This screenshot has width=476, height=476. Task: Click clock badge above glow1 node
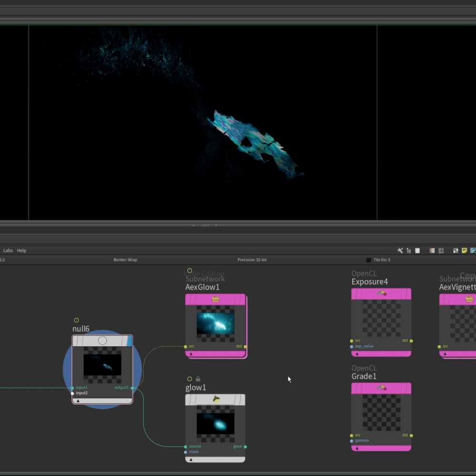(x=189, y=378)
